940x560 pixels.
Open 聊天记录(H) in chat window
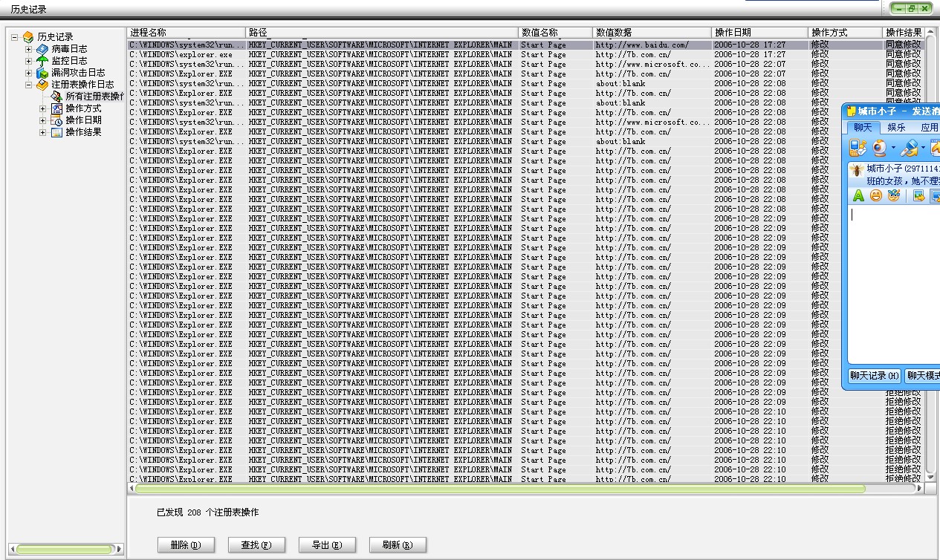[x=875, y=376]
